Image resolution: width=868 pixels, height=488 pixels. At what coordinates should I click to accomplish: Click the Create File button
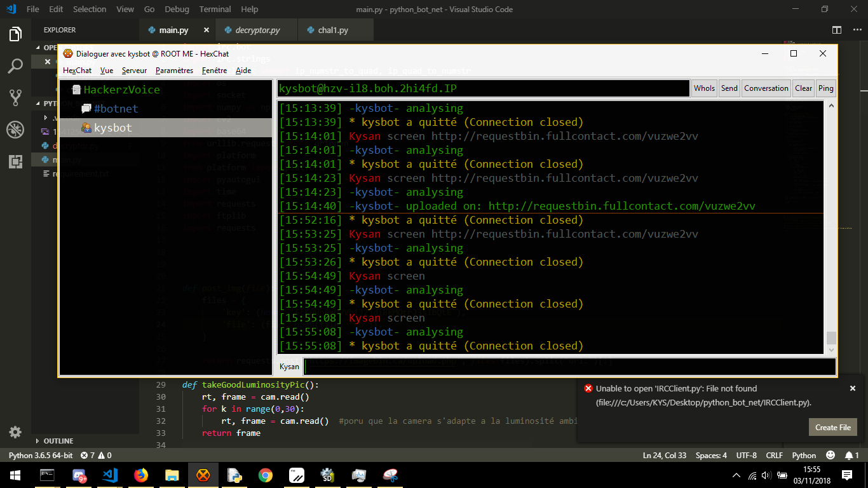(833, 427)
